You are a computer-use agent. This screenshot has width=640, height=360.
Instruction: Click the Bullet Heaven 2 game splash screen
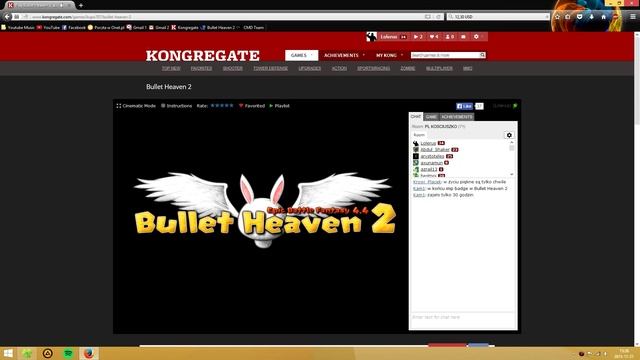click(261, 222)
